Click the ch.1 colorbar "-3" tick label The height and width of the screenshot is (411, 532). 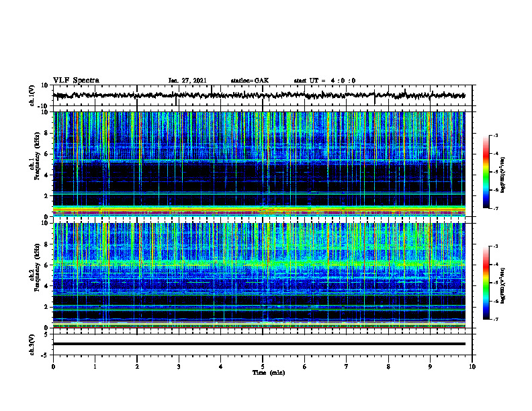[495, 135]
